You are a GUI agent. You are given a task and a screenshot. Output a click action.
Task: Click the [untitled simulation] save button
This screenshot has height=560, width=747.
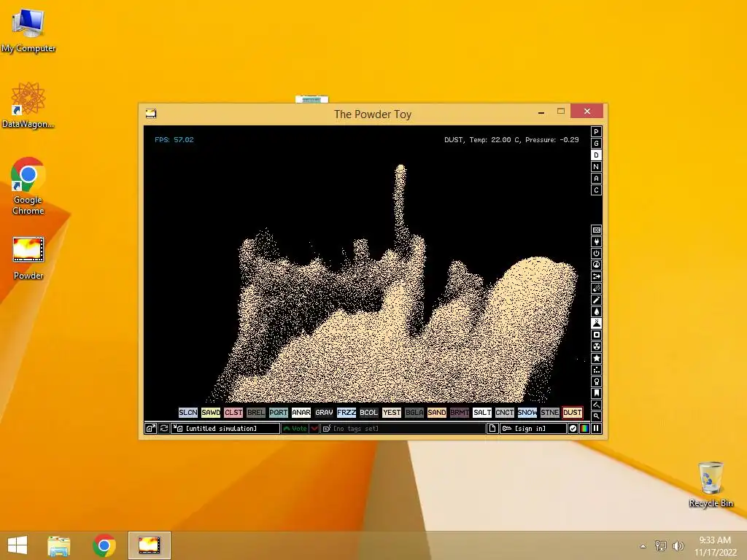pyautogui.click(x=225, y=429)
